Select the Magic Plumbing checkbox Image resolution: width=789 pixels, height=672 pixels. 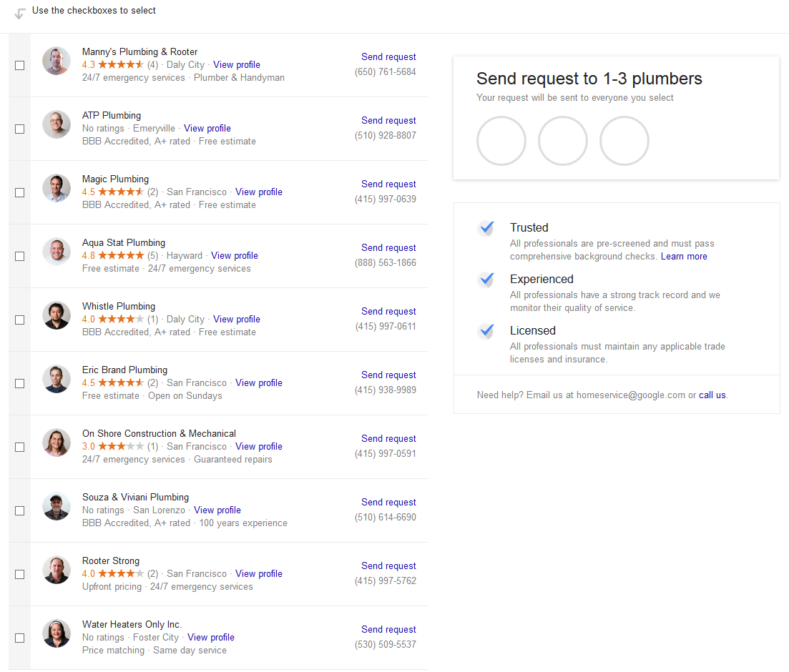tap(20, 193)
